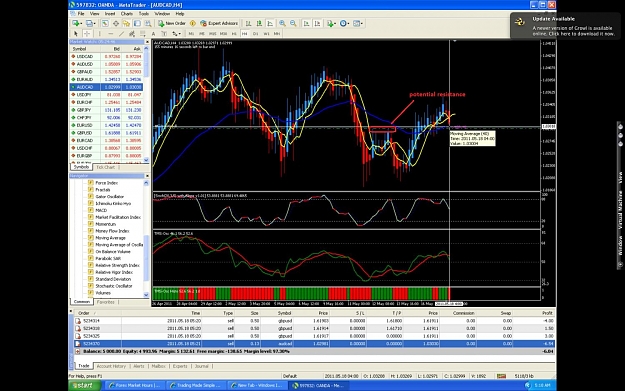This screenshot has width=625, height=391.
Task: Open the Tools menu
Action: (144, 14)
